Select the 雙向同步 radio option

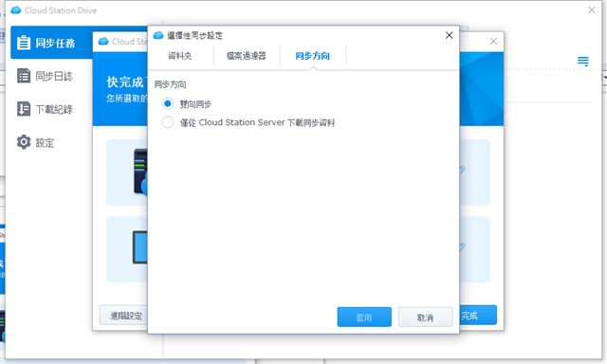pyautogui.click(x=167, y=103)
